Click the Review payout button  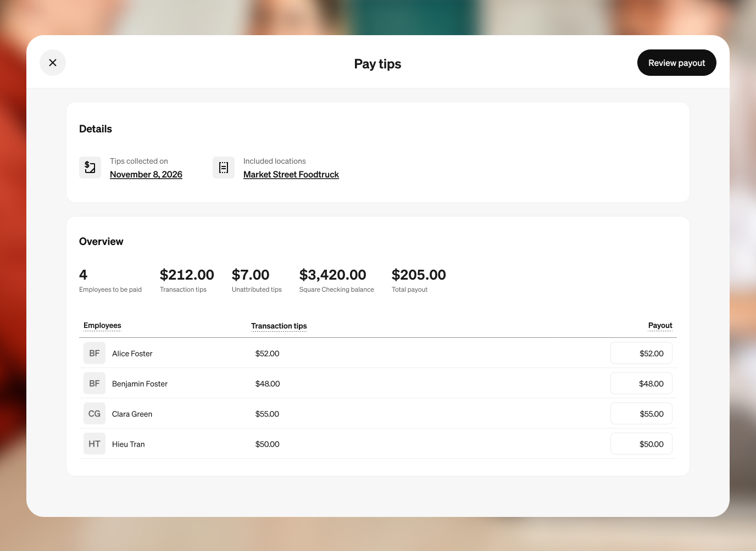tap(676, 63)
